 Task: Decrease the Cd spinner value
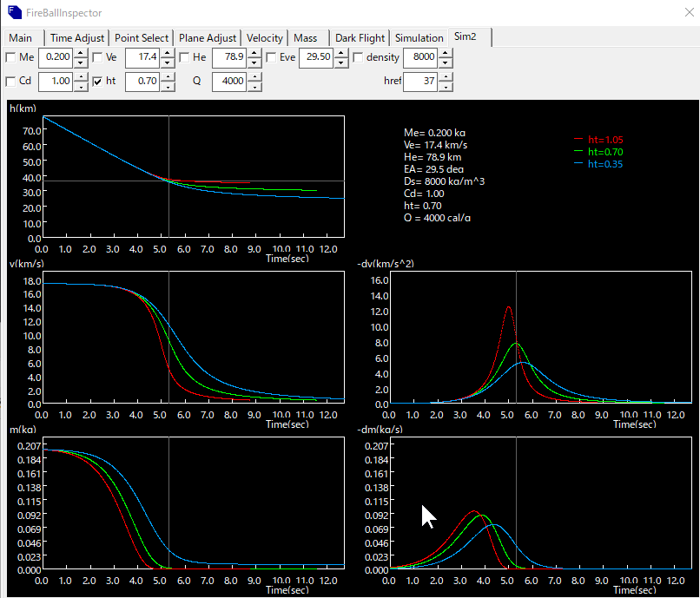pos(81,86)
